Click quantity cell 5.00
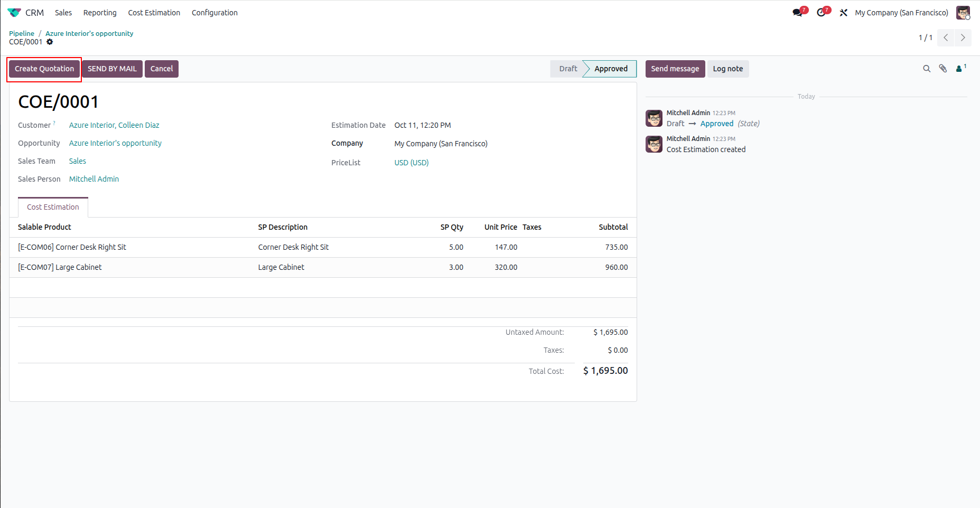Screen dimensions: 980x508 pyautogui.click(x=456, y=247)
